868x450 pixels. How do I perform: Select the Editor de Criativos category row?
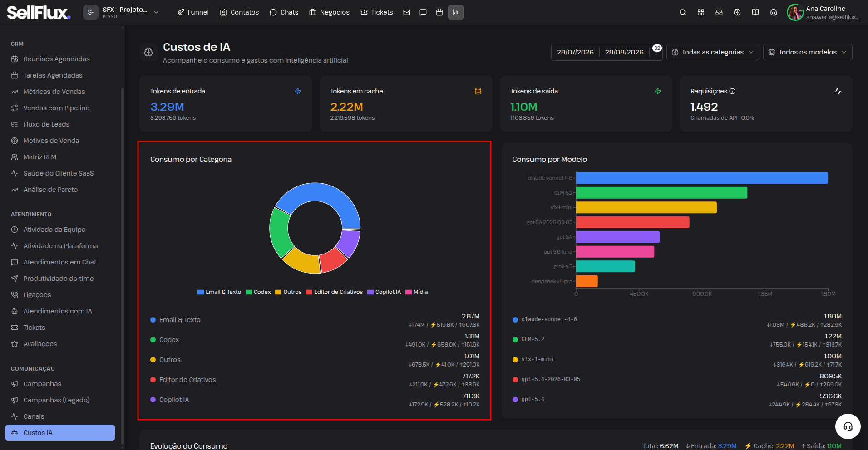(315, 380)
